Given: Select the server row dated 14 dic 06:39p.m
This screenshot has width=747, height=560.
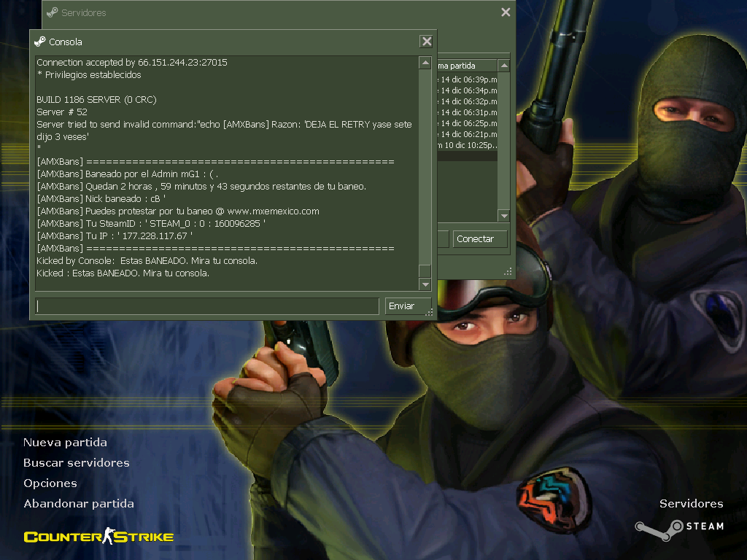Looking at the screenshot, I should coord(468,79).
